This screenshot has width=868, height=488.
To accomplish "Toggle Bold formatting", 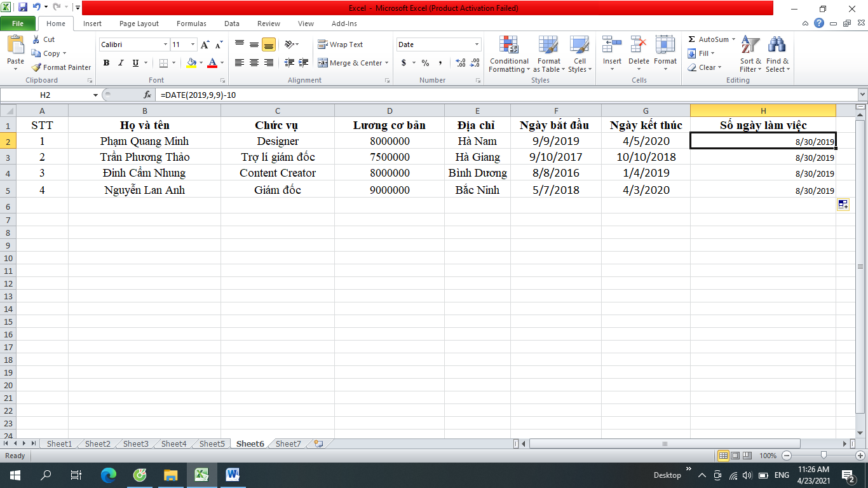I will 106,63.
